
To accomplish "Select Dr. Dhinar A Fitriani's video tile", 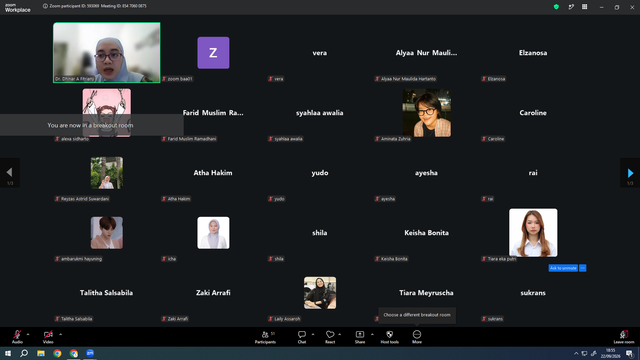I will pos(107,53).
